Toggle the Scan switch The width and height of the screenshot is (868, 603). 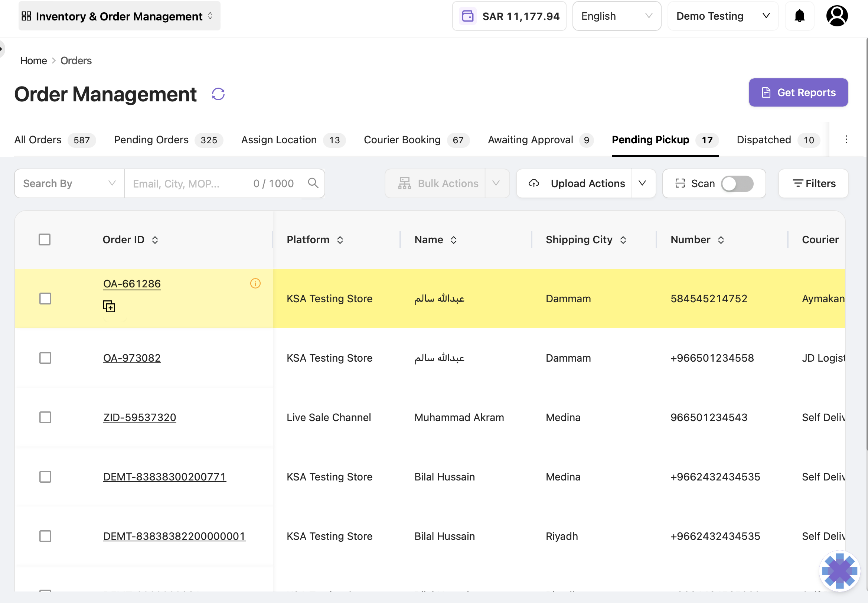tap(737, 184)
